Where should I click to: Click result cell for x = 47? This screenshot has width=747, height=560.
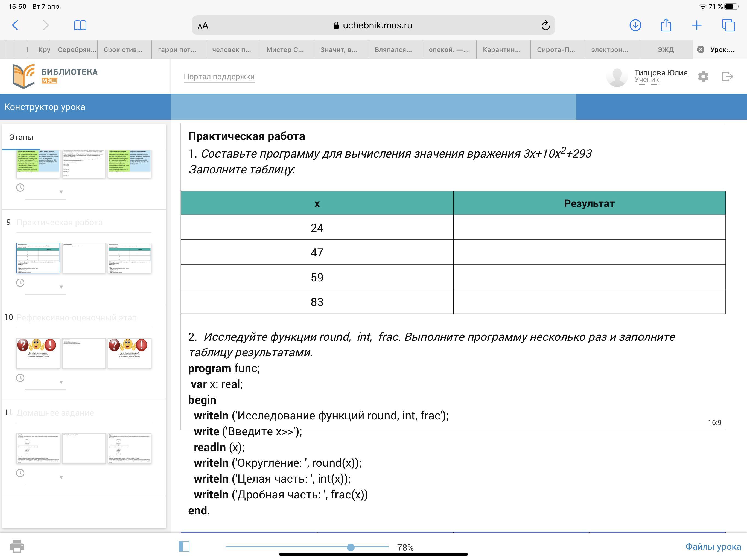click(589, 252)
